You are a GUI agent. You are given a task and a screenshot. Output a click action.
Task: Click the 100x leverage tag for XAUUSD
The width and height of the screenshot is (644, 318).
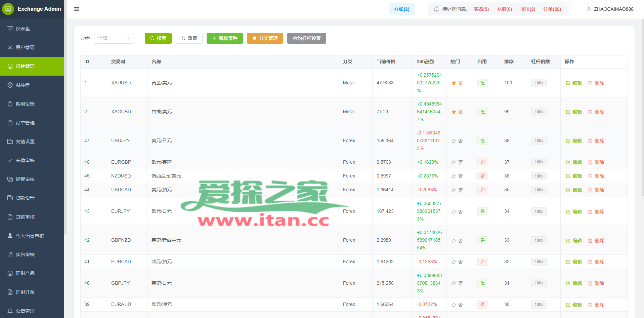pyautogui.click(x=539, y=83)
